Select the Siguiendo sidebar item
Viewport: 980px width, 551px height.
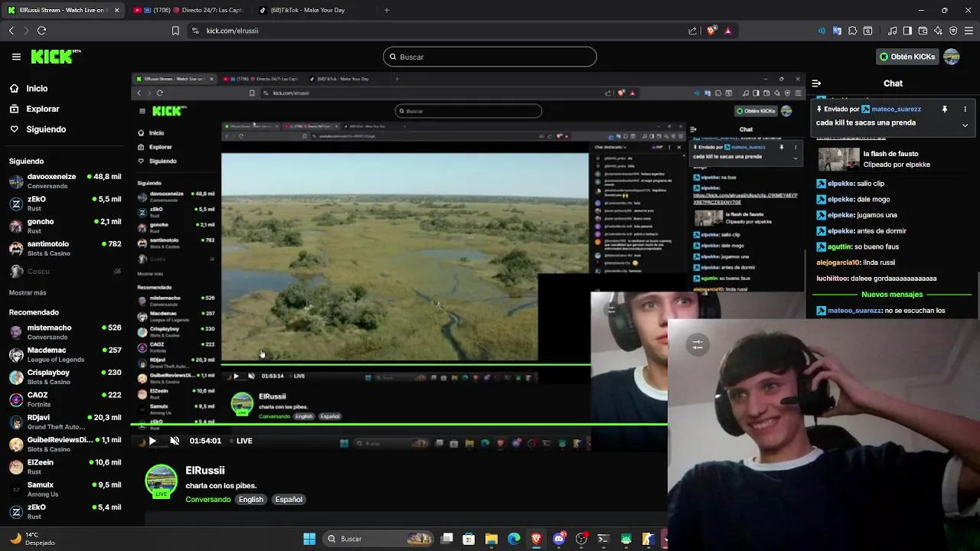click(46, 129)
